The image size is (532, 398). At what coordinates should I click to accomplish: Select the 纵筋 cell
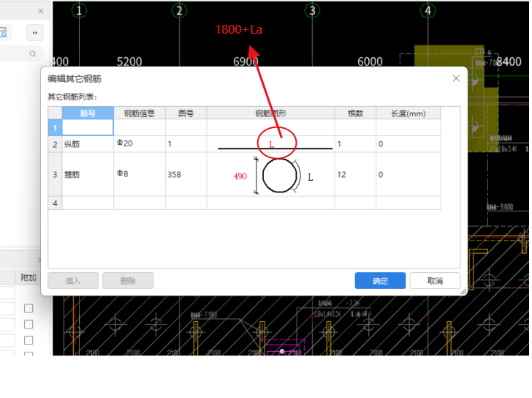coord(88,144)
